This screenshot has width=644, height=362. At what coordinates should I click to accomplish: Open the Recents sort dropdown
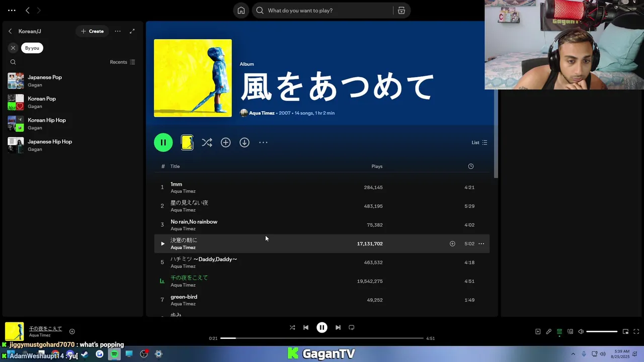tap(122, 62)
